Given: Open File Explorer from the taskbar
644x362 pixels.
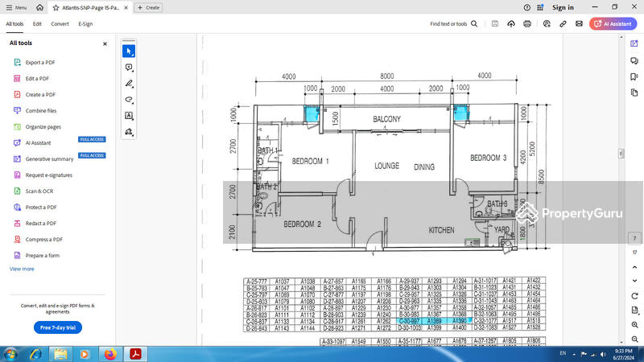Looking at the screenshot, I should tap(60, 354).
